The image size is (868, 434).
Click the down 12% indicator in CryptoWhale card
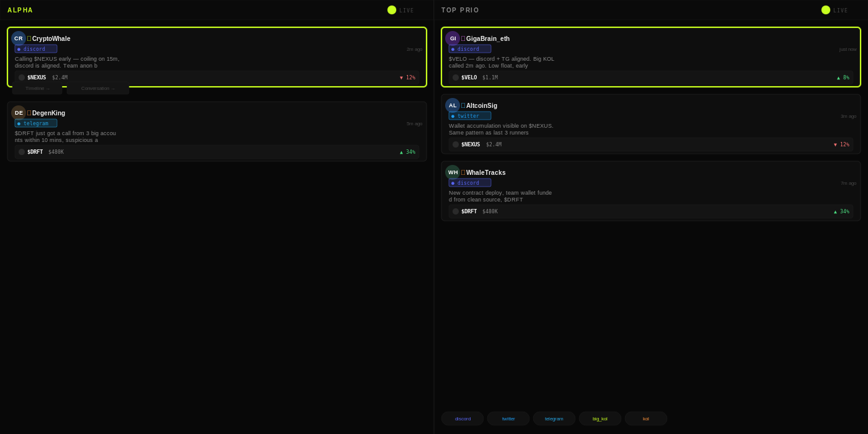tap(407, 77)
